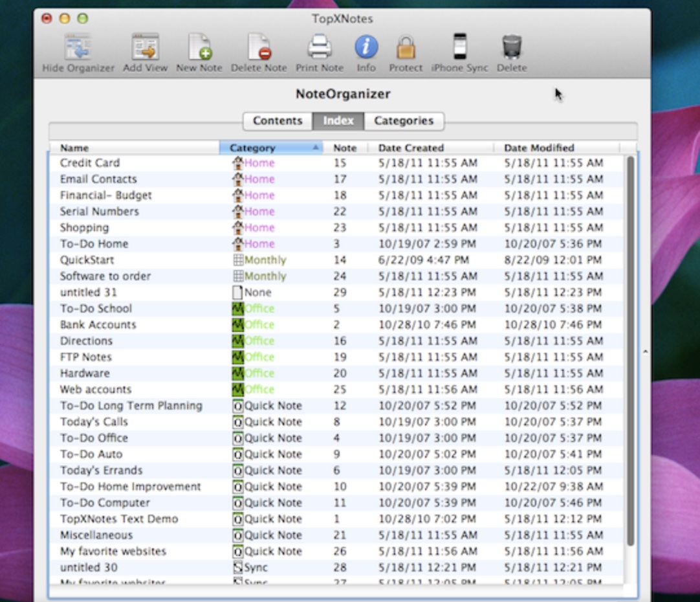
Task: Sort list by Name column header
Action: pos(134,148)
